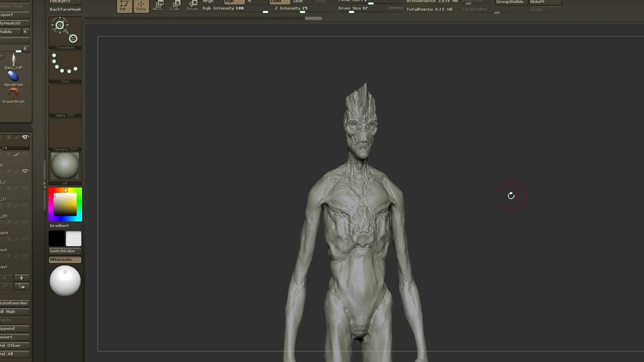Select the Move transform tool
The image size is (644, 362).
pyautogui.click(x=158, y=6)
